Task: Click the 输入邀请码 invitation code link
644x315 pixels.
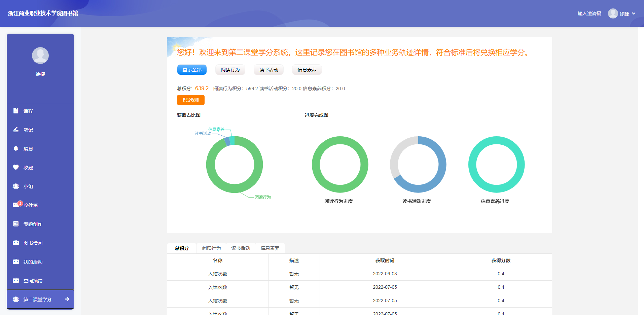Action: (x=589, y=13)
